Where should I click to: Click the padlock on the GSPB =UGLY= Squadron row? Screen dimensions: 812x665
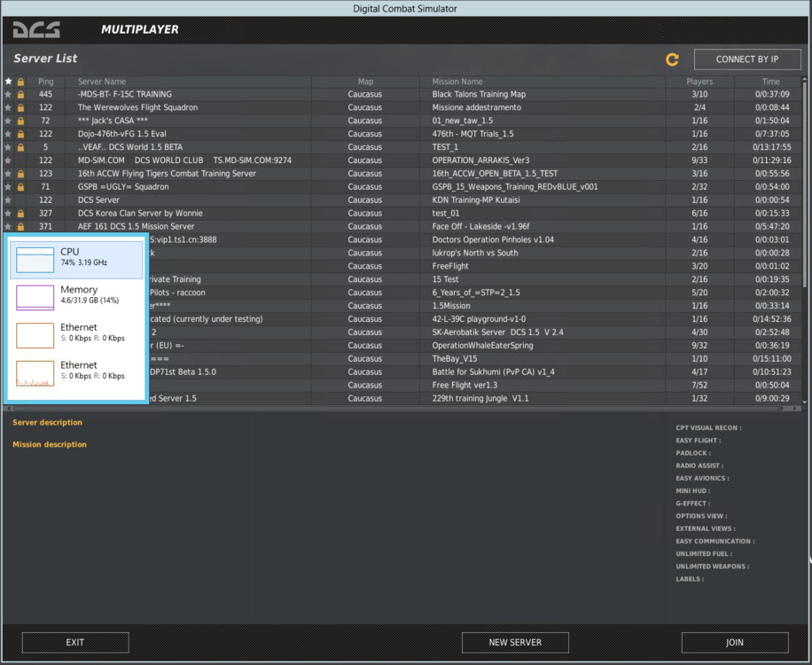coord(20,187)
